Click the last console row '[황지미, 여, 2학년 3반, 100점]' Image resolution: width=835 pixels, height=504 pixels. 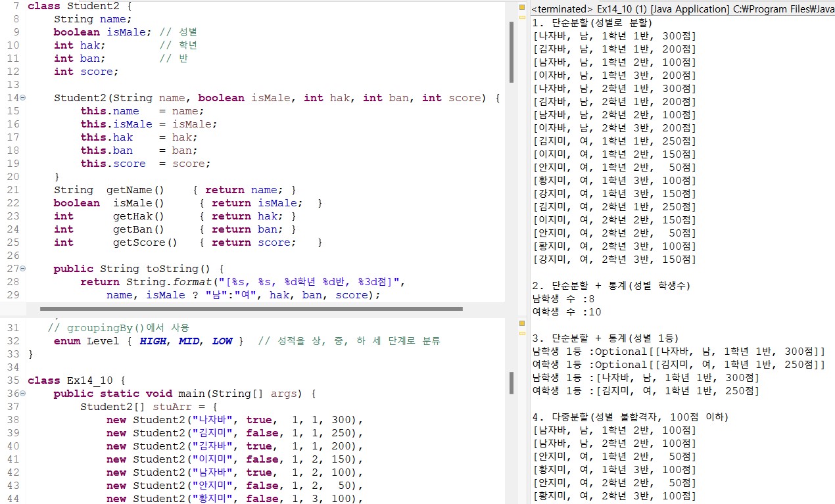pos(614,496)
